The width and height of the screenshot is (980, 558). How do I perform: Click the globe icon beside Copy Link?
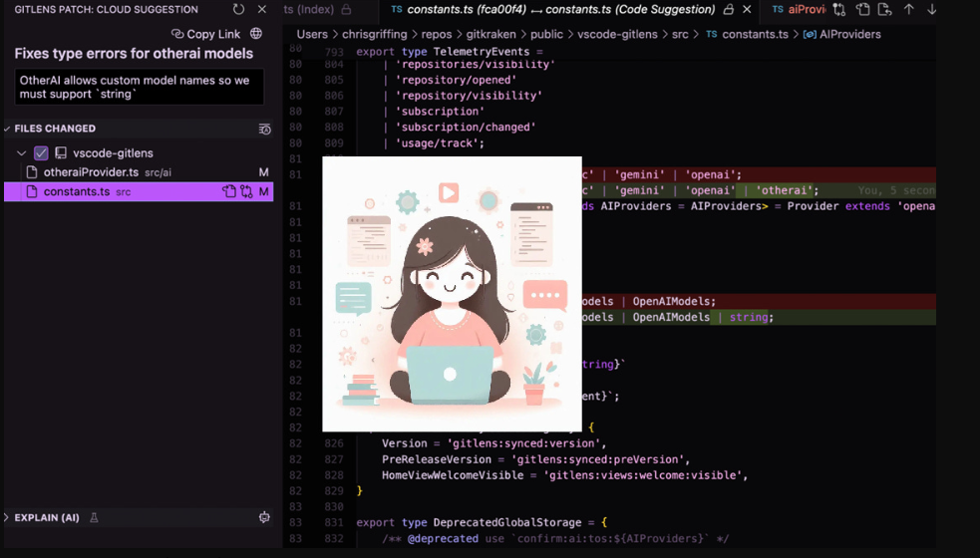[256, 34]
